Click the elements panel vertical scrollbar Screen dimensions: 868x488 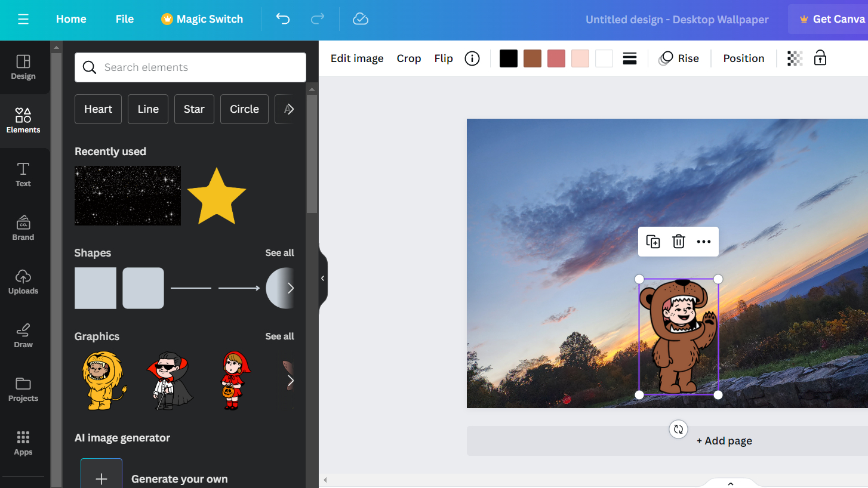click(312, 153)
